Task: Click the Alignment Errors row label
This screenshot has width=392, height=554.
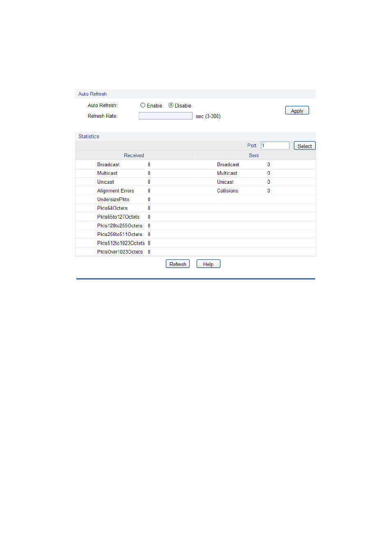Action: pos(115,191)
